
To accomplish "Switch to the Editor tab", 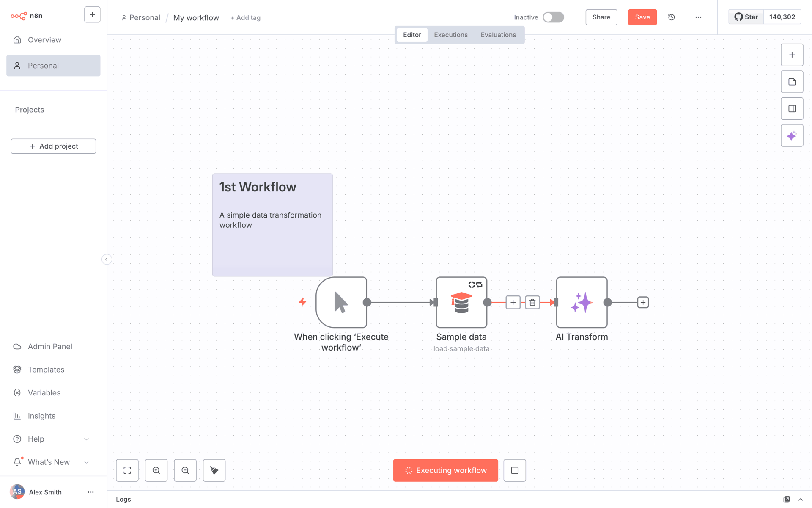I will (x=412, y=35).
